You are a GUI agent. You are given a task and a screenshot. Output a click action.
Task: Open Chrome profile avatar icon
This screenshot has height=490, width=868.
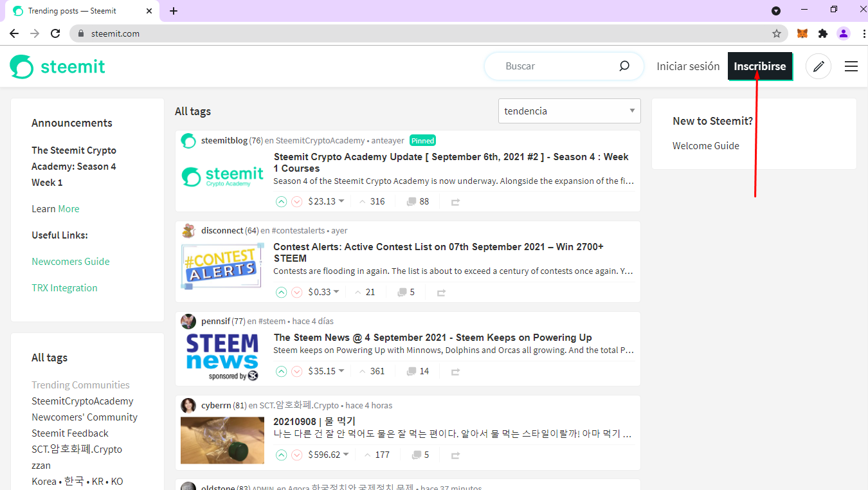[844, 33]
